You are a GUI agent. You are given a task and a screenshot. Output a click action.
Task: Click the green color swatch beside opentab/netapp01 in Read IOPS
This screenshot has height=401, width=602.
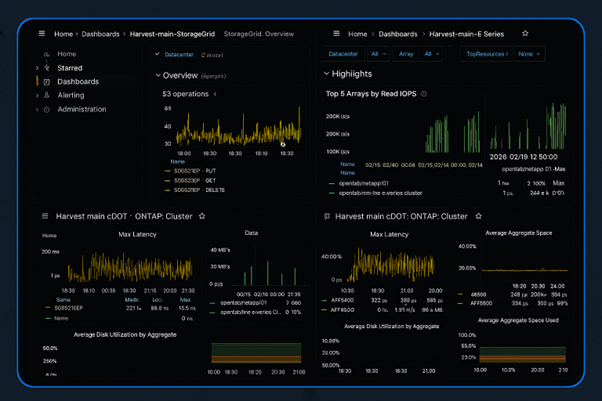pos(332,184)
